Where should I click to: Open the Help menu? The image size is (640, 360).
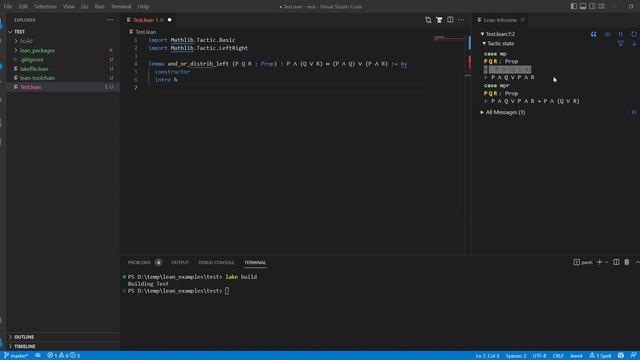point(143,7)
